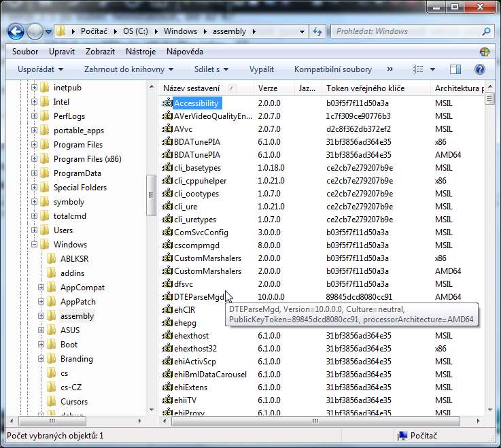Click the 'Počítač' breadcrumb segment
Viewport: 501px width, 448px height.
click(x=94, y=31)
